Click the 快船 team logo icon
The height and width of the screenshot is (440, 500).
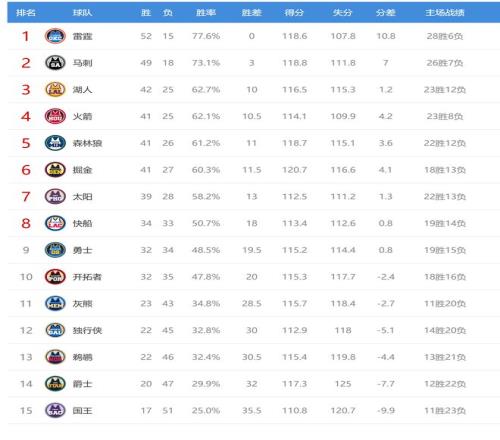(55, 223)
